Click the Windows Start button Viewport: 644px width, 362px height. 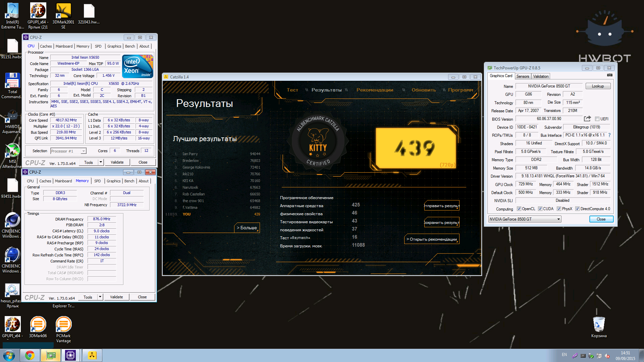[x=9, y=355]
